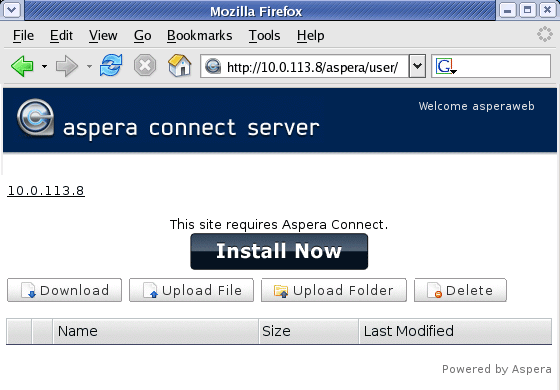Click the Download button
The width and height of the screenshot is (560, 390).
pos(64,290)
